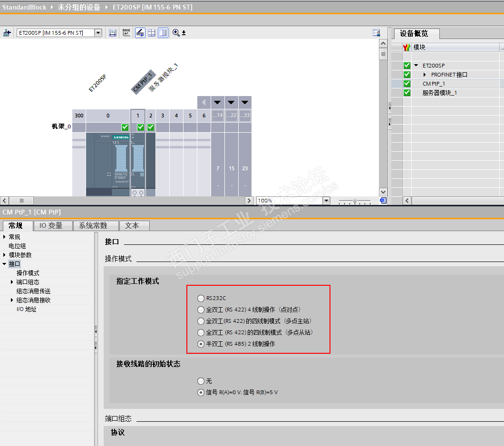504x446 pixels.
Task: Expand the slot group 14 arrow
Action: tap(218, 103)
